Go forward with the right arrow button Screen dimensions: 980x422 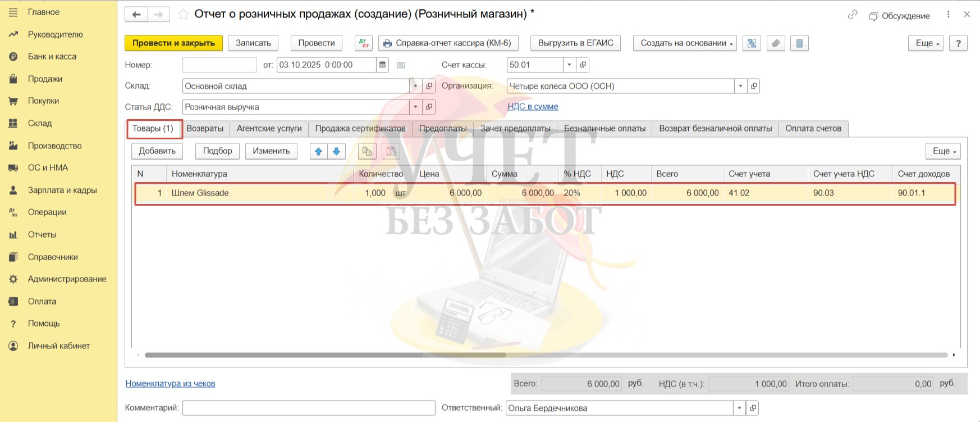click(x=159, y=15)
